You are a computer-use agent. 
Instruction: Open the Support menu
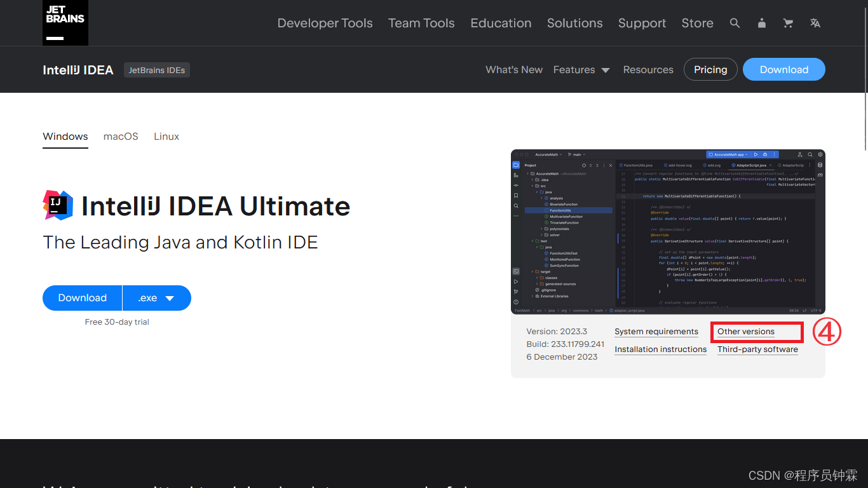[642, 23]
